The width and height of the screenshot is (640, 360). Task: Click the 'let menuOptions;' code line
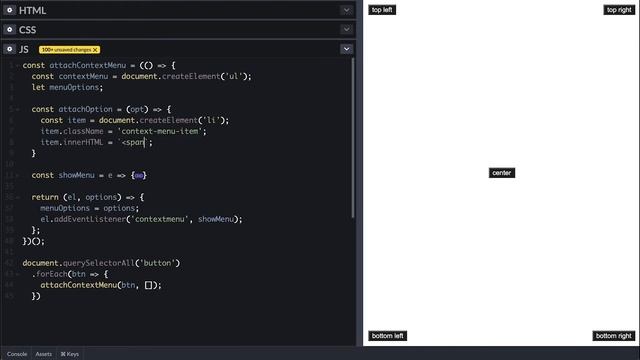(x=67, y=87)
